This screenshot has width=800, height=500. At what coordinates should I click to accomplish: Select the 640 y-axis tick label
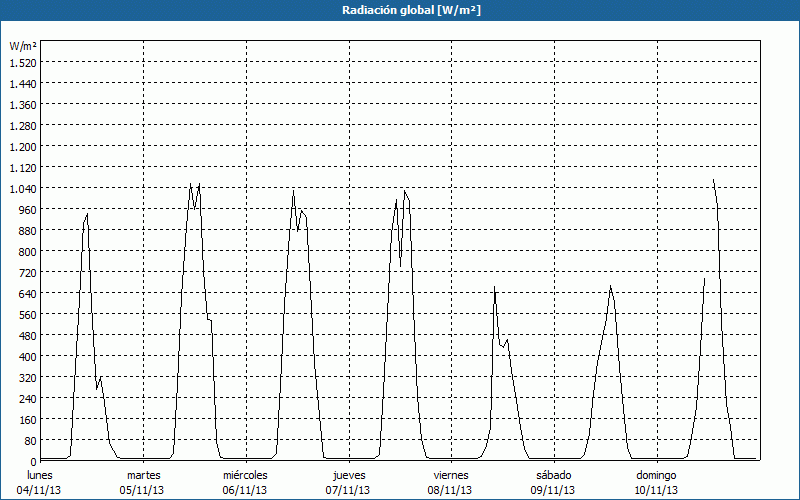tap(27, 294)
